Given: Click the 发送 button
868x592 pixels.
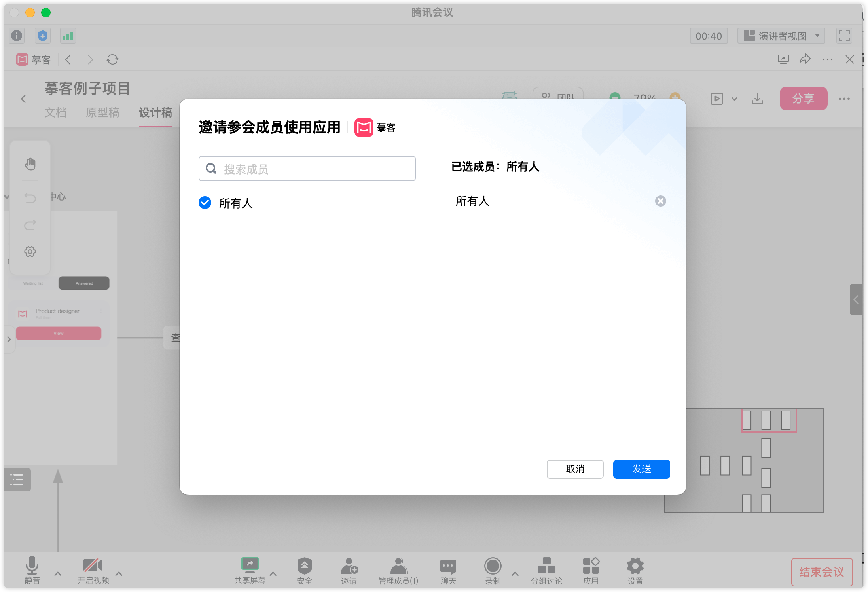Looking at the screenshot, I should 641,469.
